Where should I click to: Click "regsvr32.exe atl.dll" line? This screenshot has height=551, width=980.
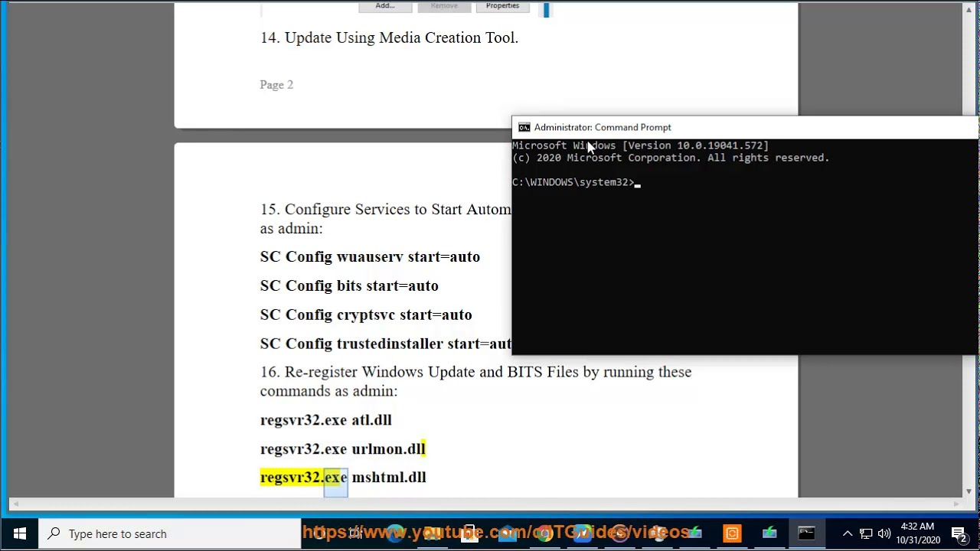[325, 419]
